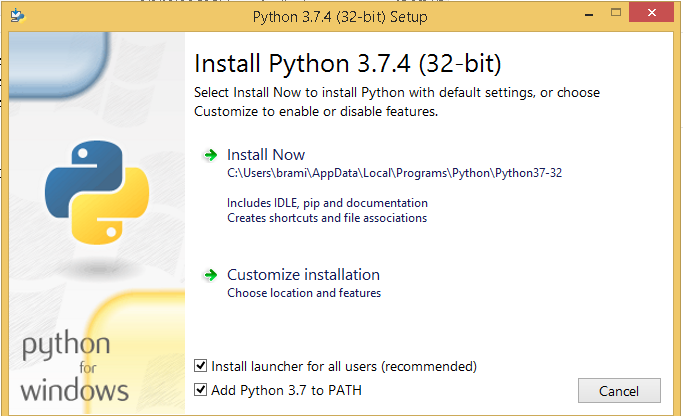Uncheck the Install launcher for all users checkbox
Image resolution: width=683 pixels, height=416 pixels.
pyautogui.click(x=201, y=366)
